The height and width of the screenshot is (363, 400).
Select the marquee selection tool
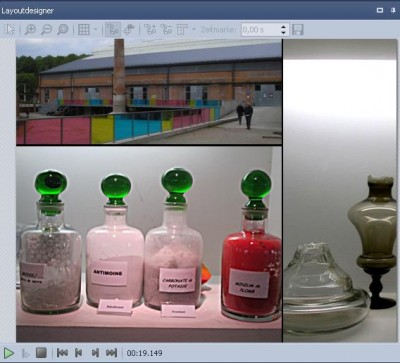tap(9, 29)
